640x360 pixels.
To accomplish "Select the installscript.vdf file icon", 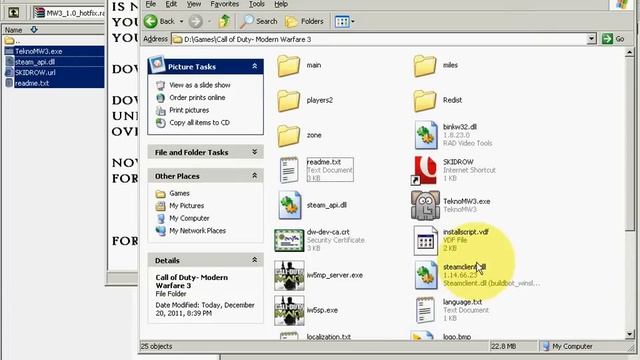I will pyautogui.click(x=425, y=240).
